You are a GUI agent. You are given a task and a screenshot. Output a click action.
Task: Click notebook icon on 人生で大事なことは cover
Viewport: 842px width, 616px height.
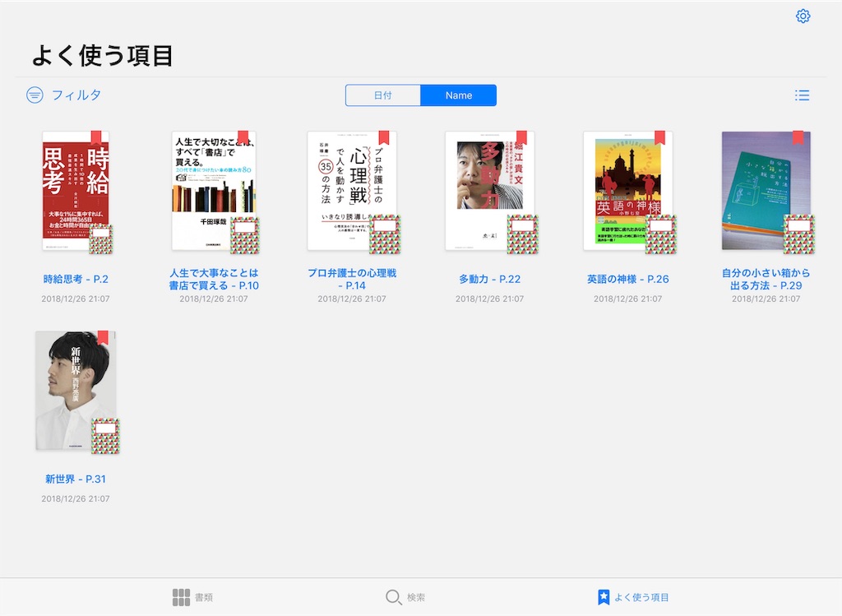click(245, 234)
